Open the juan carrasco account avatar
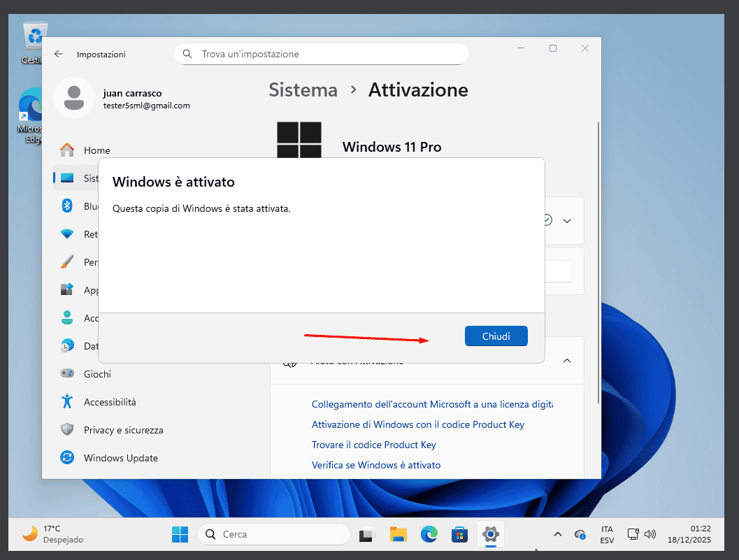Viewport: 739px width, 560px height. pos(74,98)
